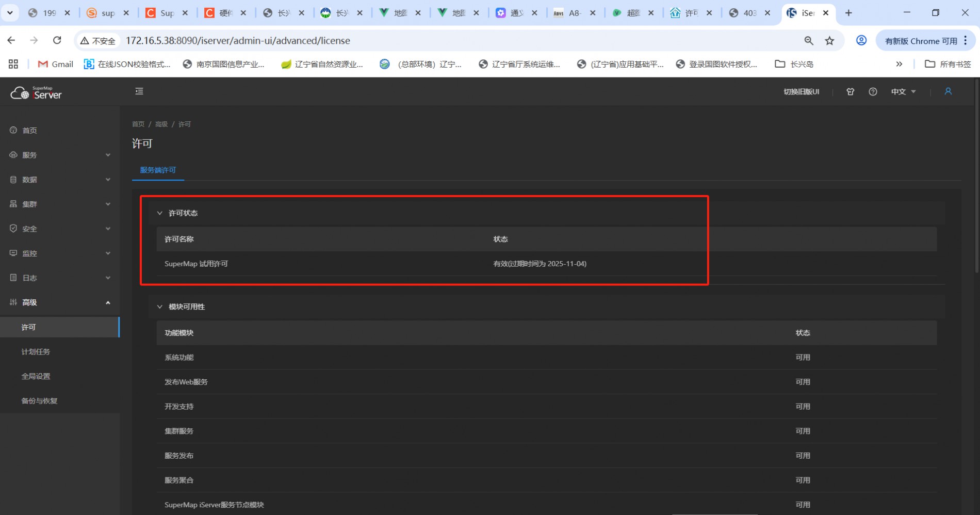The height and width of the screenshot is (515, 980).
Task: Bookmark this page with the star icon
Action: click(x=829, y=41)
